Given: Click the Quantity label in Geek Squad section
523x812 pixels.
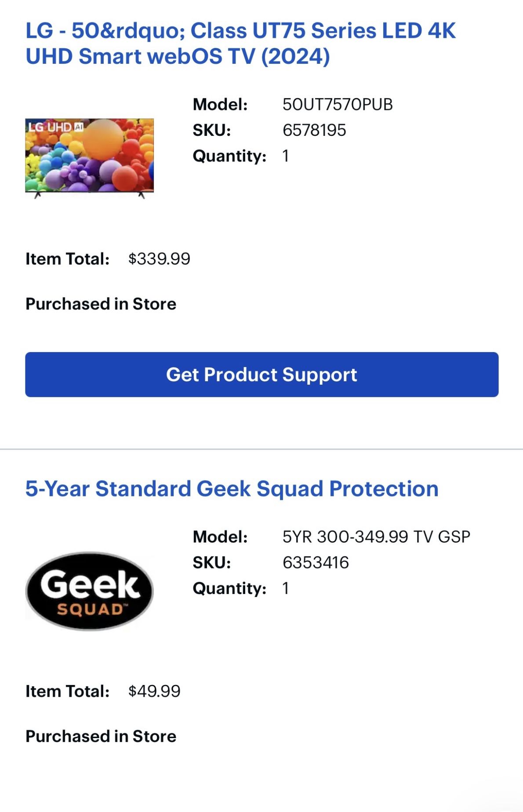Looking at the screenshot, I should pos(229,588).
